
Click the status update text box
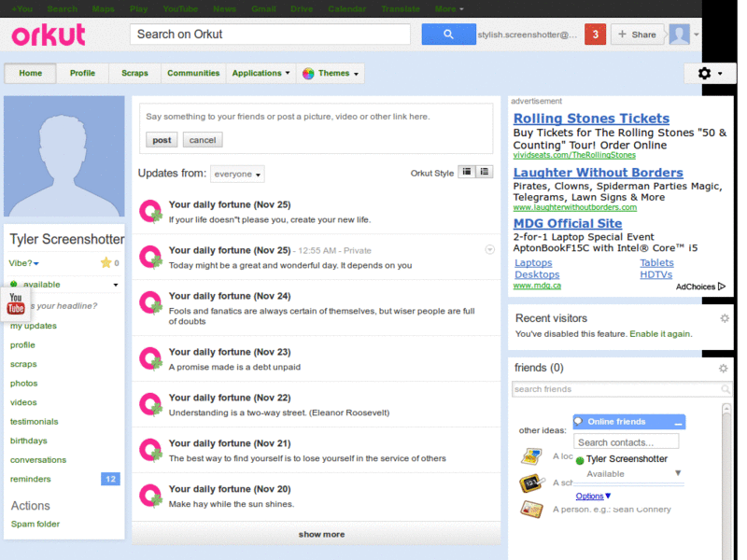(x=317, y=117)
